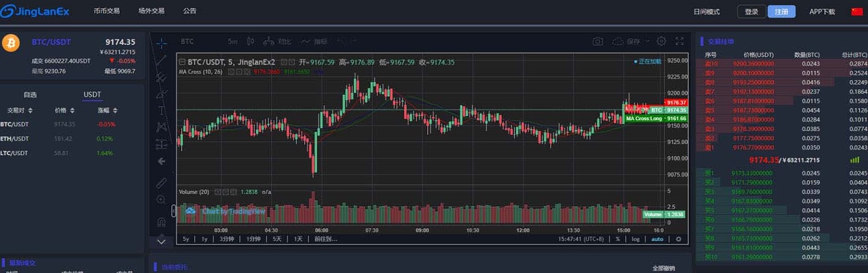Screen dimensions: 868x273
Task: Open the bottom bar chart properties gear
Action: [x=678, y=239]
